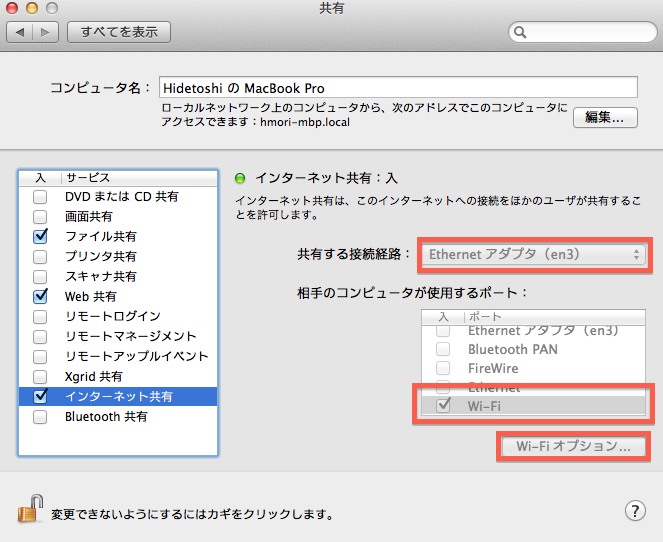Enable プリンタ共有 checkbox

40,256
